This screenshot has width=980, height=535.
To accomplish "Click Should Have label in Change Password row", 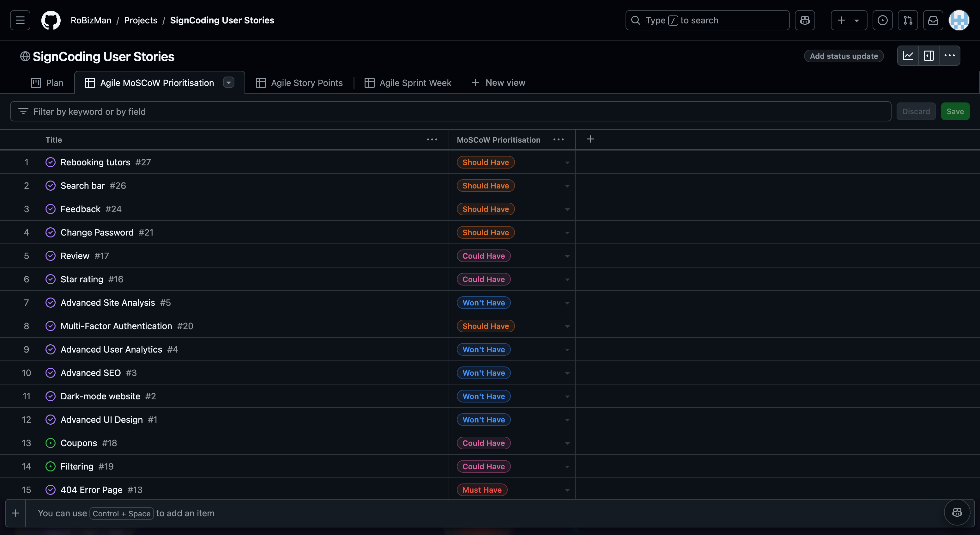I will point(486,232).
